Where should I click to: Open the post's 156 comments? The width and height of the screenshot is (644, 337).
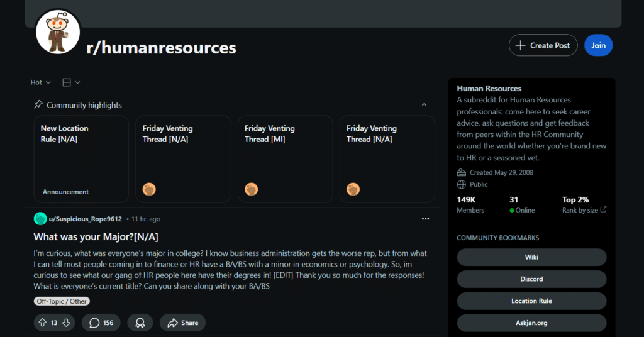(101, 323)
